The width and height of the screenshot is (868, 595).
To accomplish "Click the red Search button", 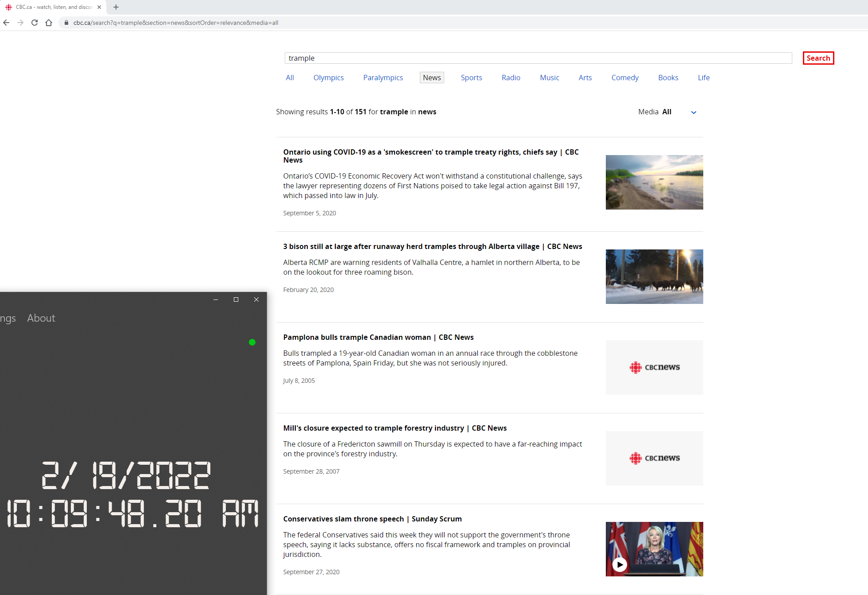I will click(x=818, y=58).
